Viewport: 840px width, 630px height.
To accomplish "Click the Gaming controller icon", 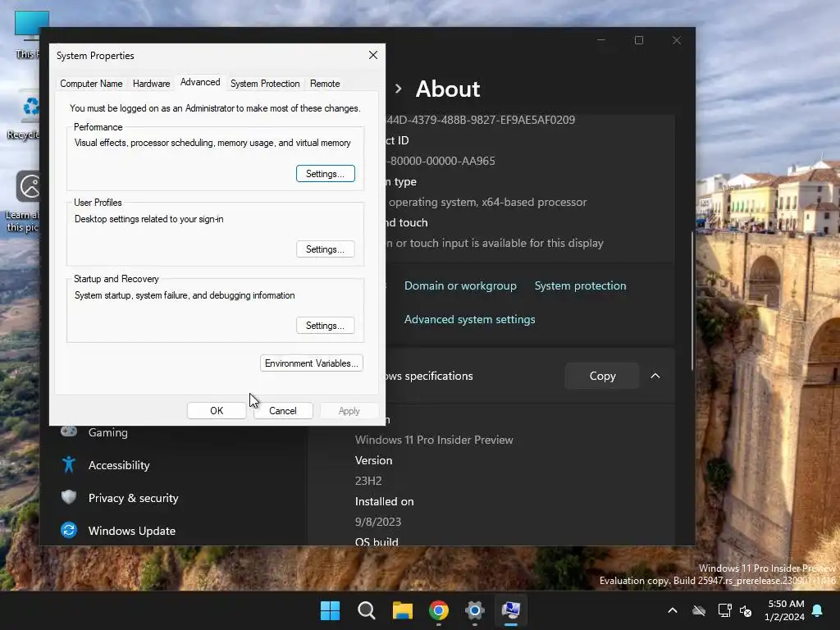I will pyautogui.click(x=69, y=431).
